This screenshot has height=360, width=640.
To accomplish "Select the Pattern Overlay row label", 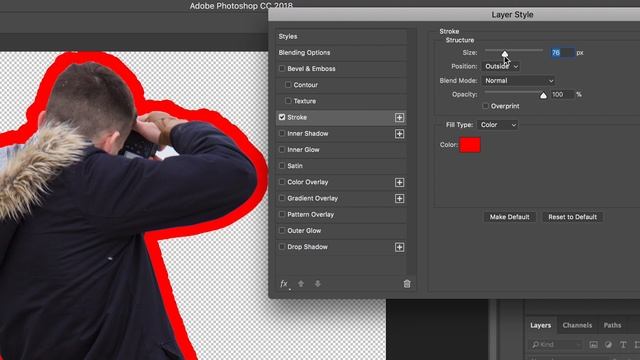I will [311, 214].
